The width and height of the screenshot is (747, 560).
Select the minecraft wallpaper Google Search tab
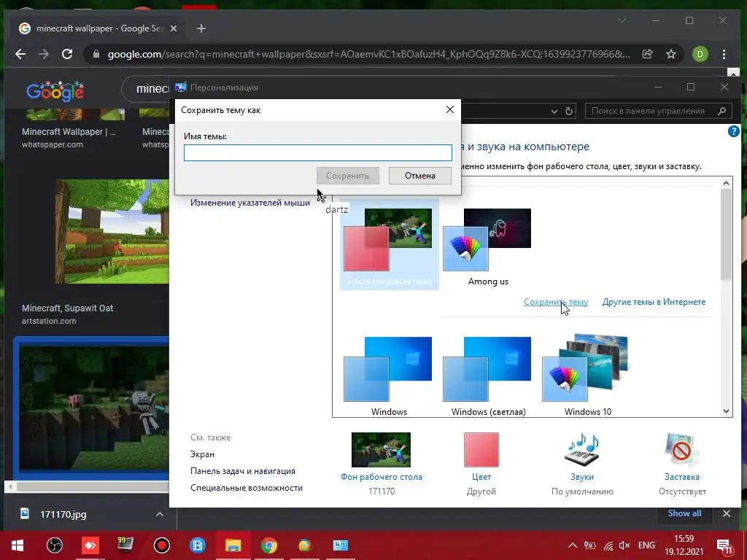(98, 28)
